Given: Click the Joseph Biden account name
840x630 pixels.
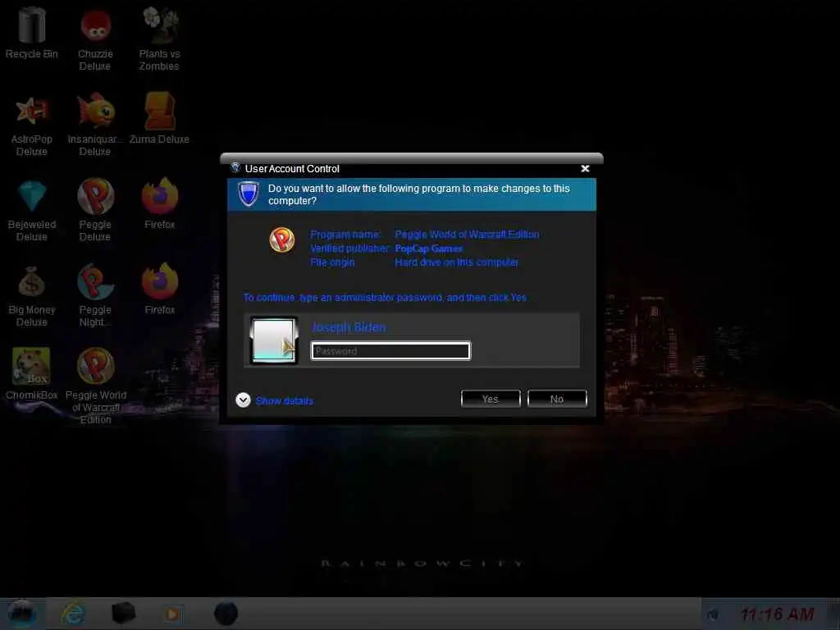Looking at the screenshot, I should click(348, 326).
